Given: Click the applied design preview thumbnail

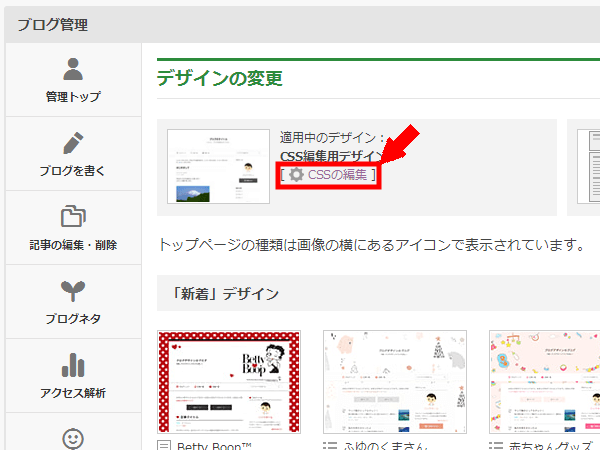Looking at the screenshot, I should (218, 166).
